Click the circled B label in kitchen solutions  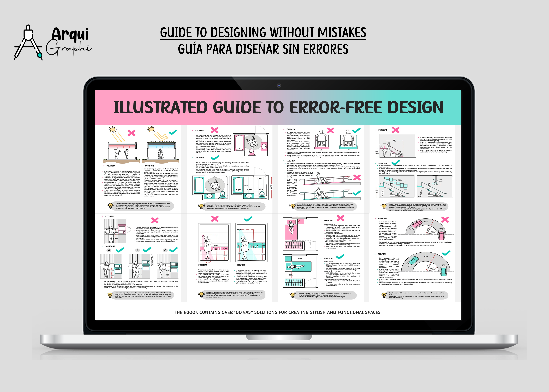click(137, 250)
